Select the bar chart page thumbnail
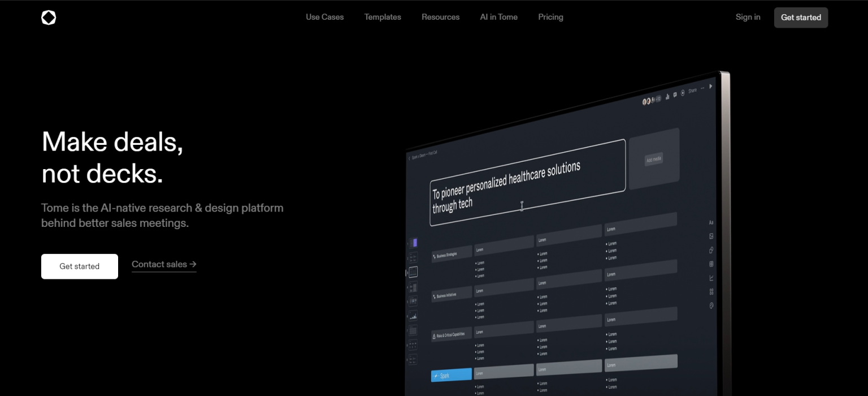Screen dimensions: 868x396 [413, 316]
